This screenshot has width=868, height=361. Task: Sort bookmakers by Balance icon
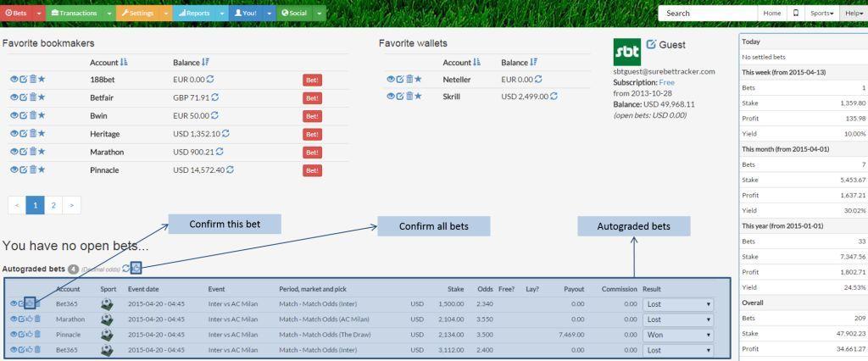[205, 62]
